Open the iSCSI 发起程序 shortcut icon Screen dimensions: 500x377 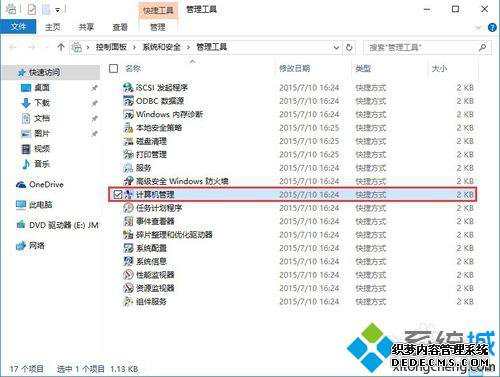(x=128, y=88)
